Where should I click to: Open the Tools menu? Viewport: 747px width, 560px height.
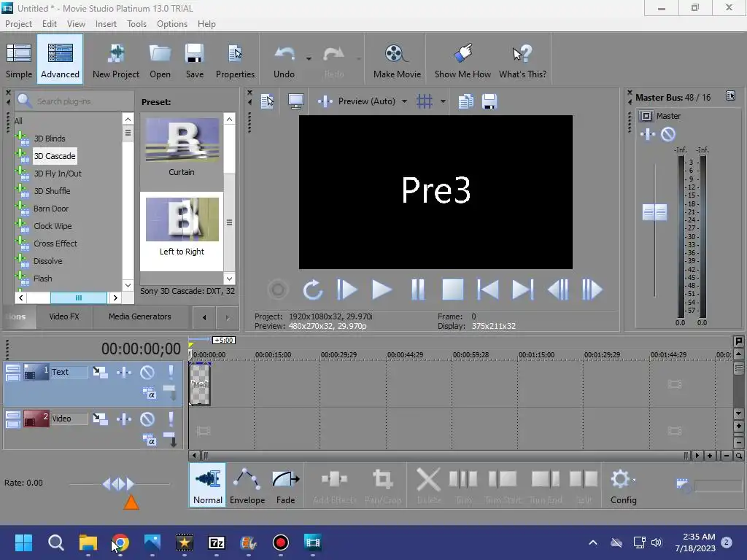(x=136, y=24)
